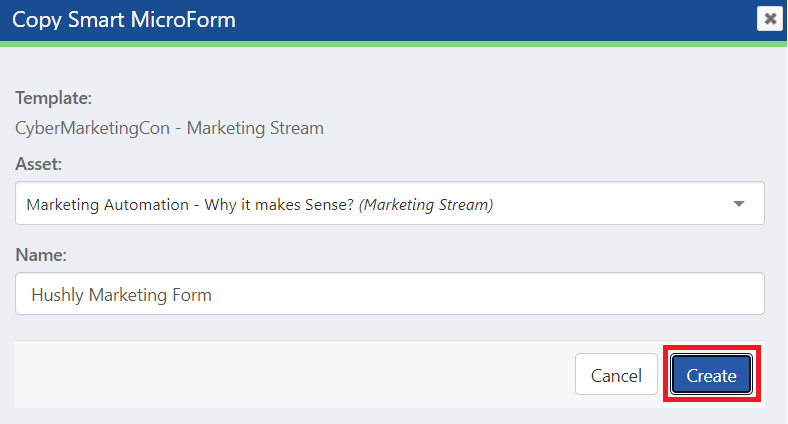Expand the Asset dropdown arrow

coord(739,204)
